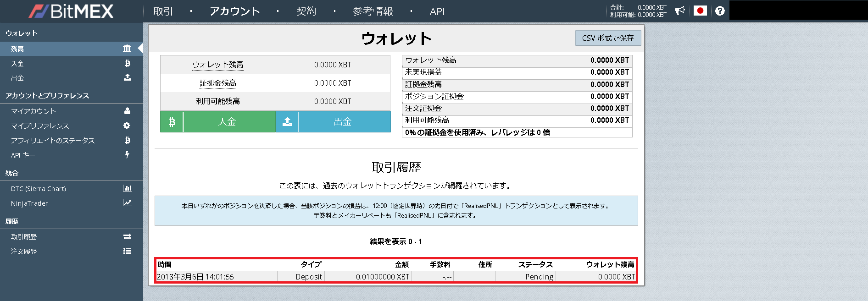This screenshot has height=301, width=868.
Task: Click the upload icon on the blue 出金 button
Action: [287, 122]
